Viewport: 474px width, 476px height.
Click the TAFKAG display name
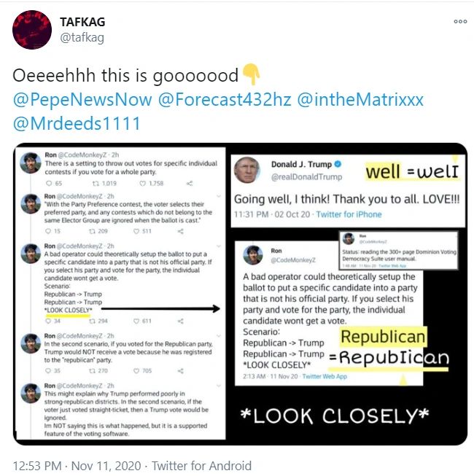click(x=82, y=22)
